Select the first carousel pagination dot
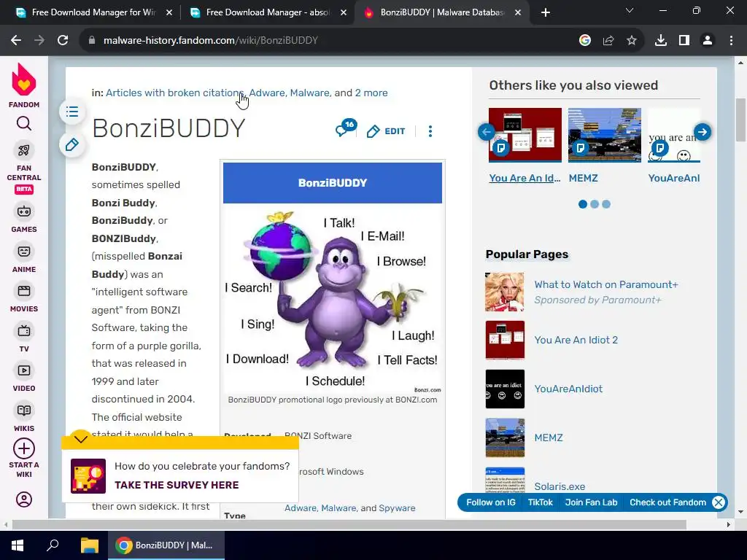This screenshot has width=747, height=560. point(583,204)
